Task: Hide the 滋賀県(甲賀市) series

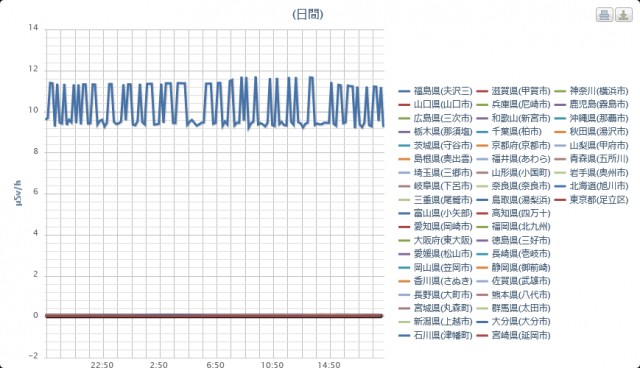Action: tap(513, 91)
